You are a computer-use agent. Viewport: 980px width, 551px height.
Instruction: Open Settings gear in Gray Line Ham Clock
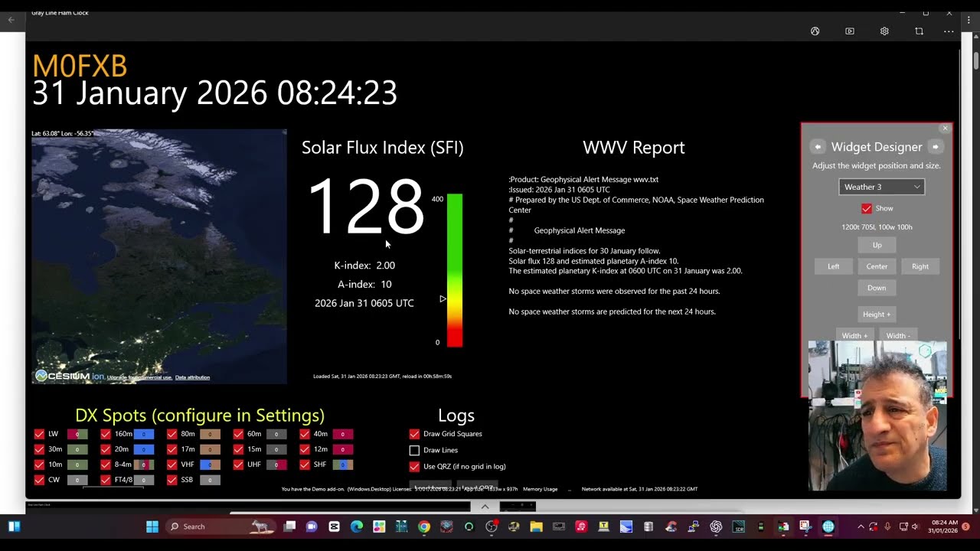[884, 31]
